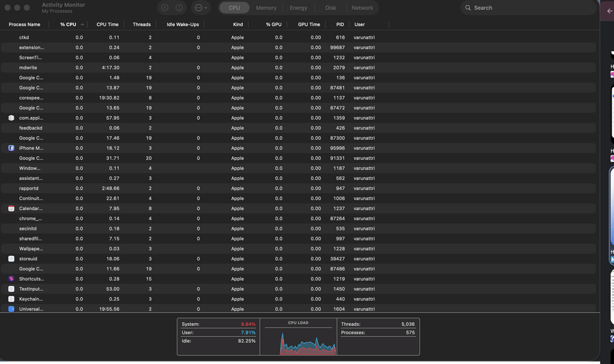614x364 pixels.
Task: Sort by Process Name column
Action: tap(24, 25)
